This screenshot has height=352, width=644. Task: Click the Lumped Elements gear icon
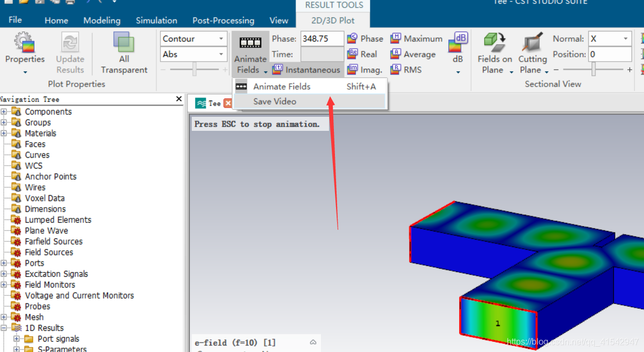(16, 220)
